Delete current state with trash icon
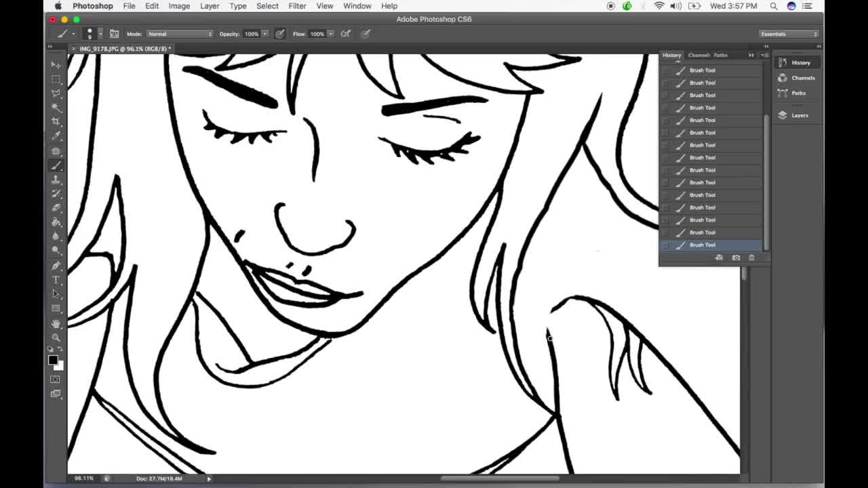Screen dimensions: 868x488 coord(751,258)
